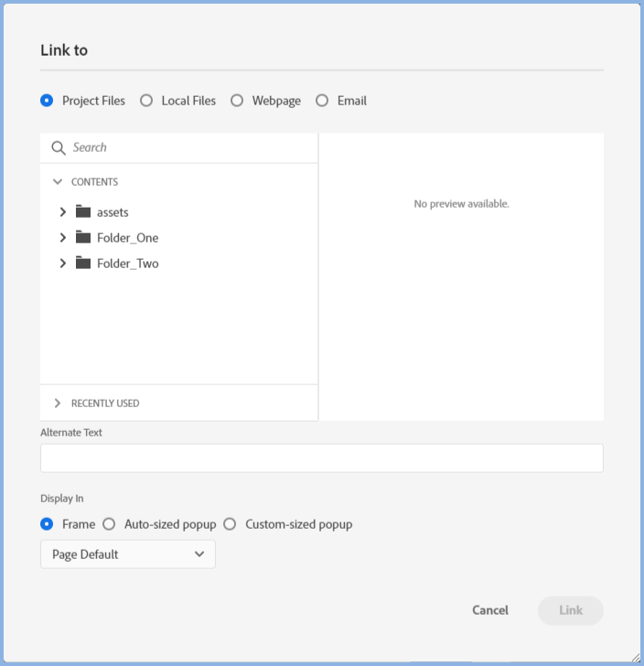Click the assets folder icon
The image size is (644, 666).
pyautogui.click(x=83, y=211)
